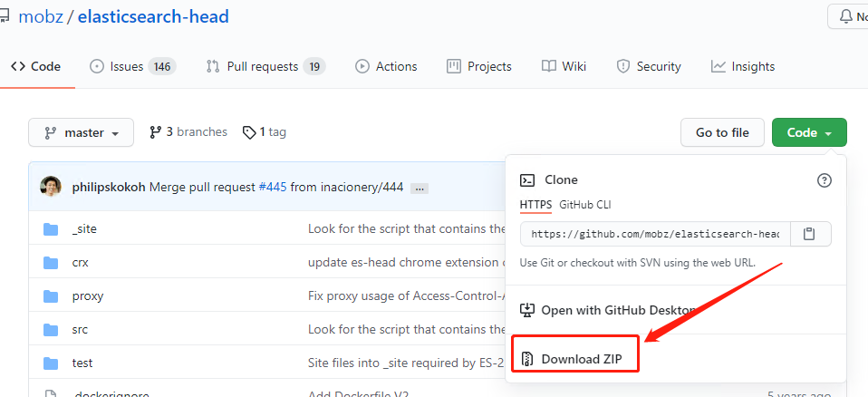The image size is (868, 397).
Task: Open the proxy folder
Action: pos(88,296)
